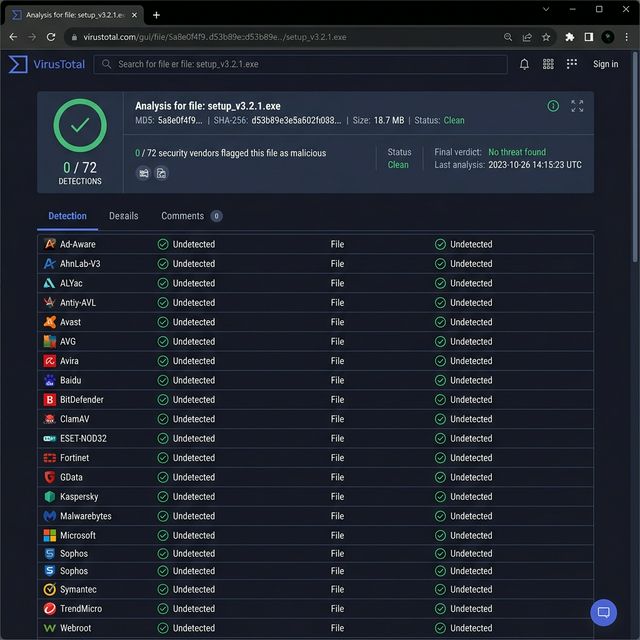This screenshot has width=640, height=640.
Task: Click the Symantec vendor icon
Action: click(x=50, y=589)
